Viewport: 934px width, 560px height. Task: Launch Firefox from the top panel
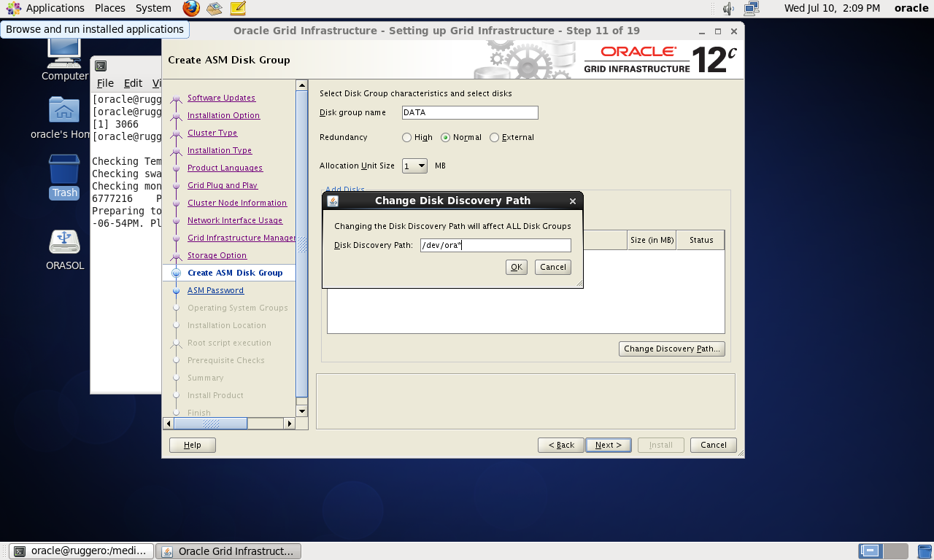click(191, 8)
